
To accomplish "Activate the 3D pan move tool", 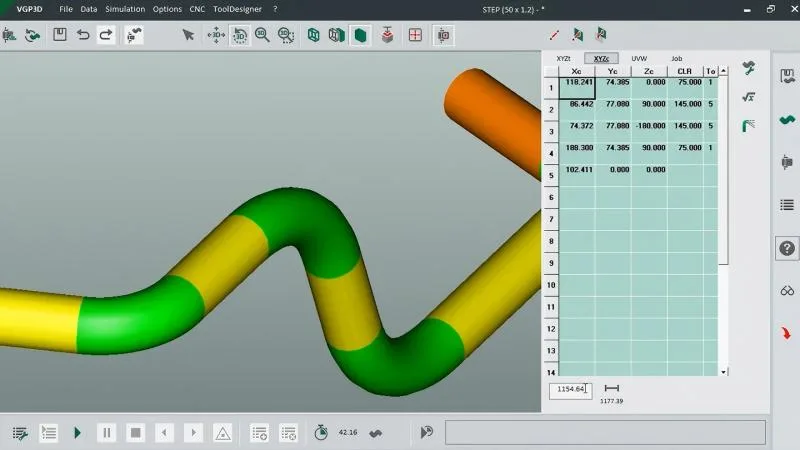I will coord(216,35).
